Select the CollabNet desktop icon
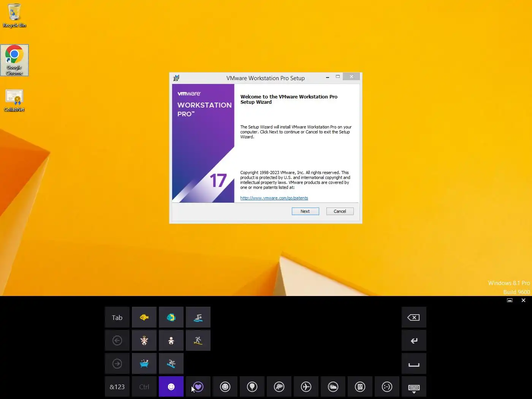 coord(14,100)
